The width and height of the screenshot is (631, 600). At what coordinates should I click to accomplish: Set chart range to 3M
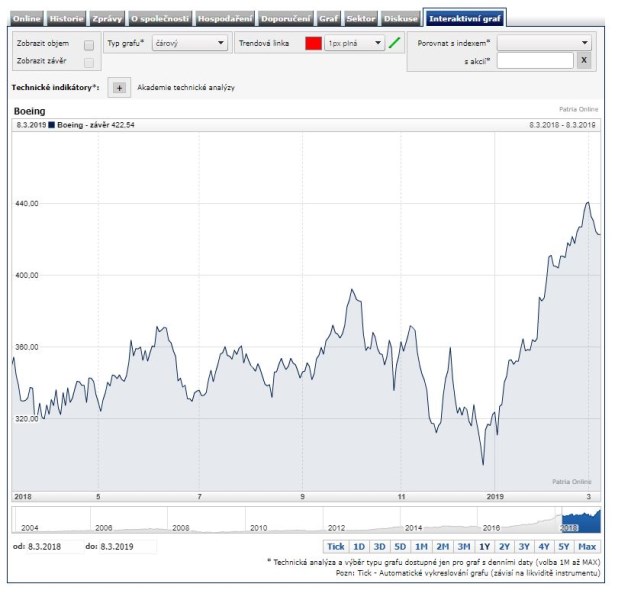tap(463, 546)
